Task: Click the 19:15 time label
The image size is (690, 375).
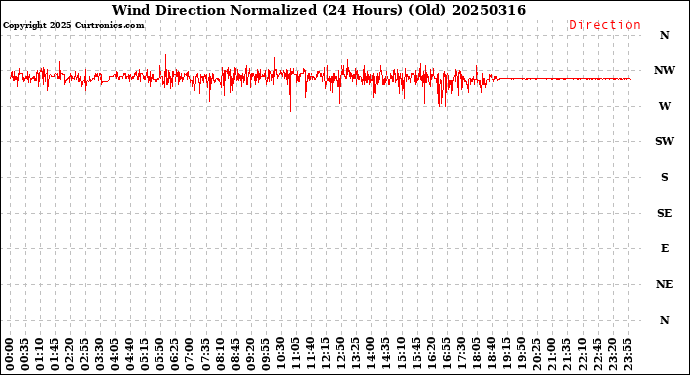Action: click(x=506, y=354)
